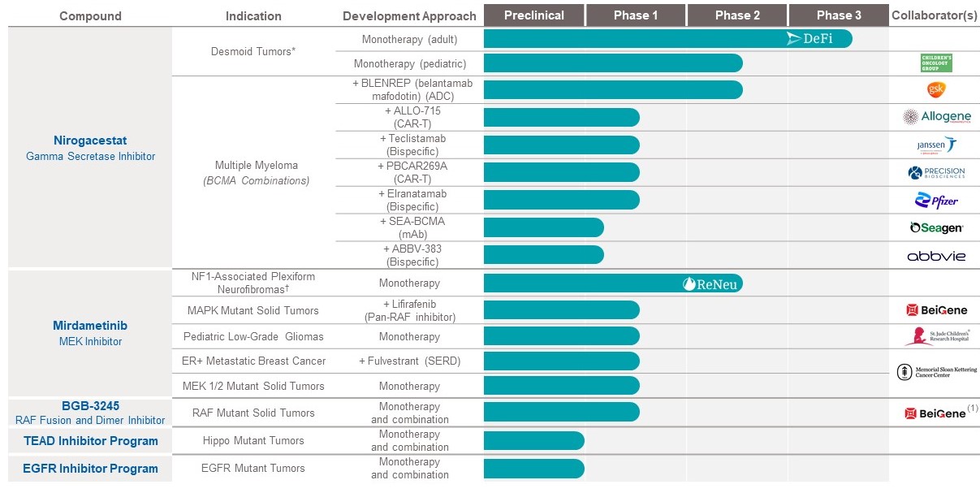This screenshot has height=493, width=980.
Task: Select the Allogene logo
Action: pyautogui.click(x=936, y=117)
